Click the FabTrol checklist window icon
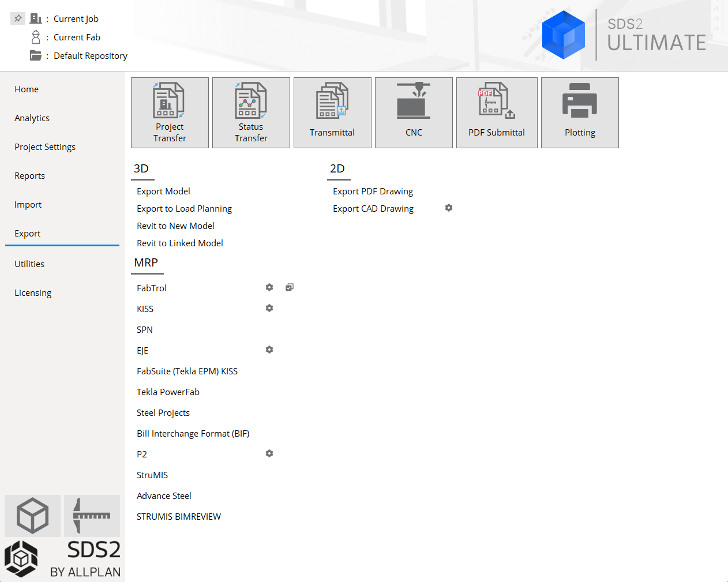 click(290, 287)
